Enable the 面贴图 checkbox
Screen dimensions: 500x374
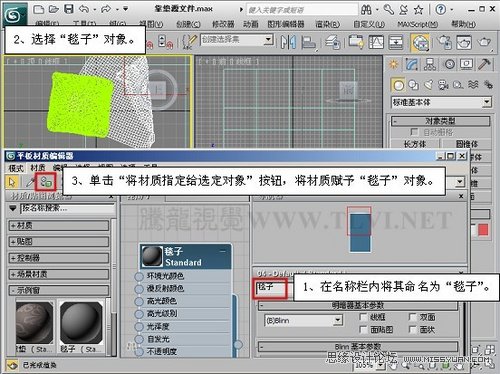364,330
